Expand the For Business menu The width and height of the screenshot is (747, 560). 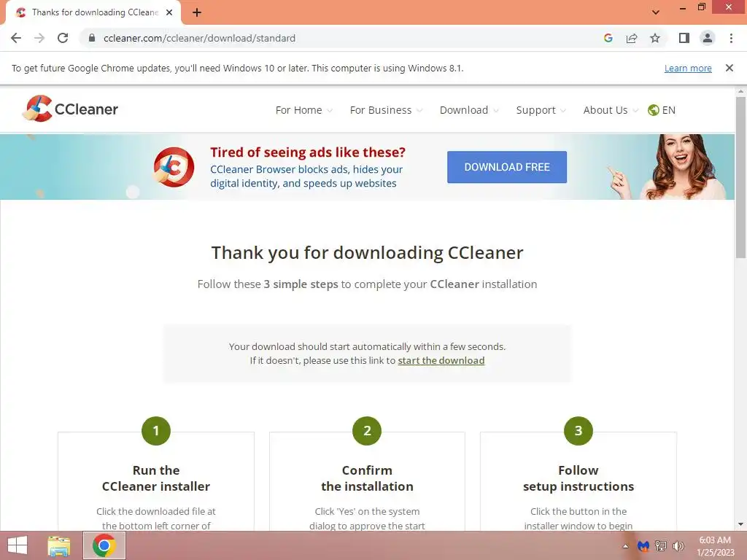pyautogui.click(x=386, y=110)
